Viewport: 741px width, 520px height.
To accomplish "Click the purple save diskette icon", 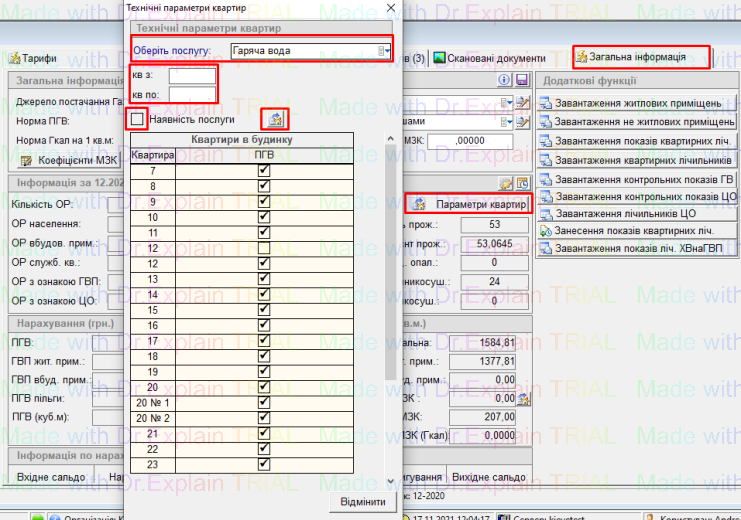I will point(521,80).
